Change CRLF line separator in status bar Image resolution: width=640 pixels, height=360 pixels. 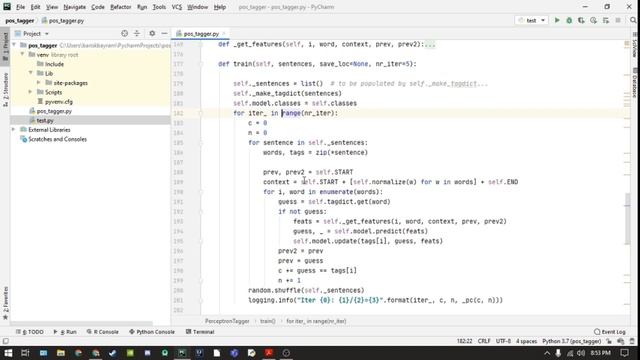[484, 341]
